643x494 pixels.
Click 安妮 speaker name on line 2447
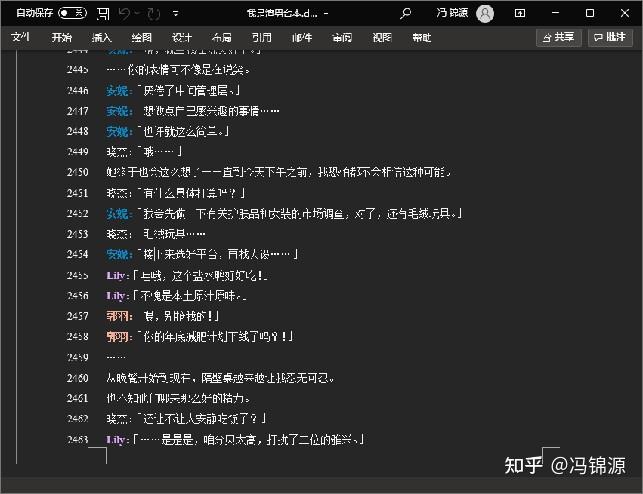(x=118, y=111)
